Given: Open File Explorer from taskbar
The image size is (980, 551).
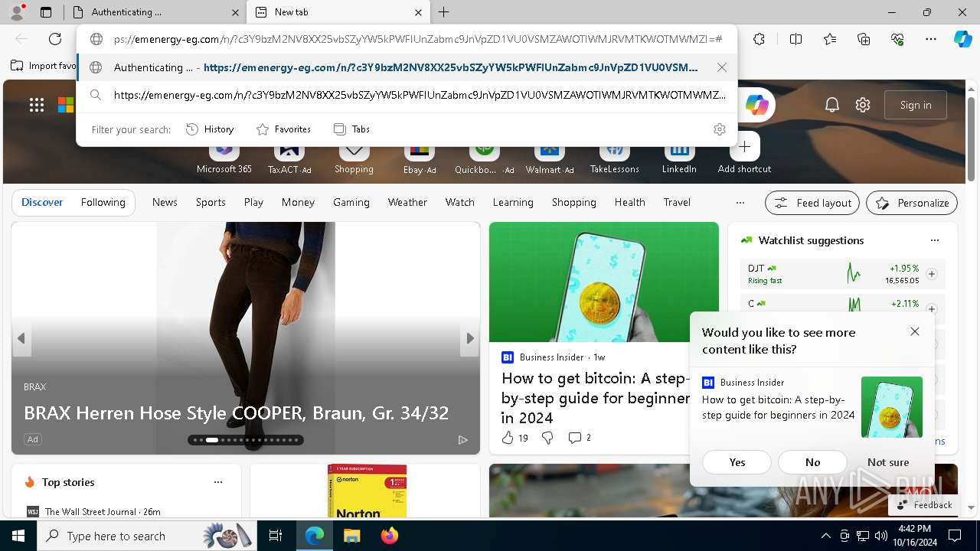Looking at the screenshot, I should (x=351, y=536).
